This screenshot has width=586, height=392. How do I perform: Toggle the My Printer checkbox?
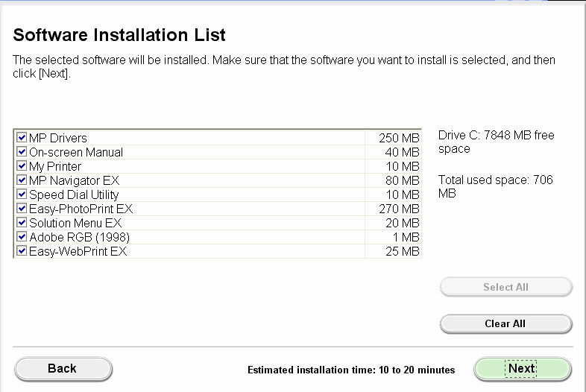click(x=22, y=166)
